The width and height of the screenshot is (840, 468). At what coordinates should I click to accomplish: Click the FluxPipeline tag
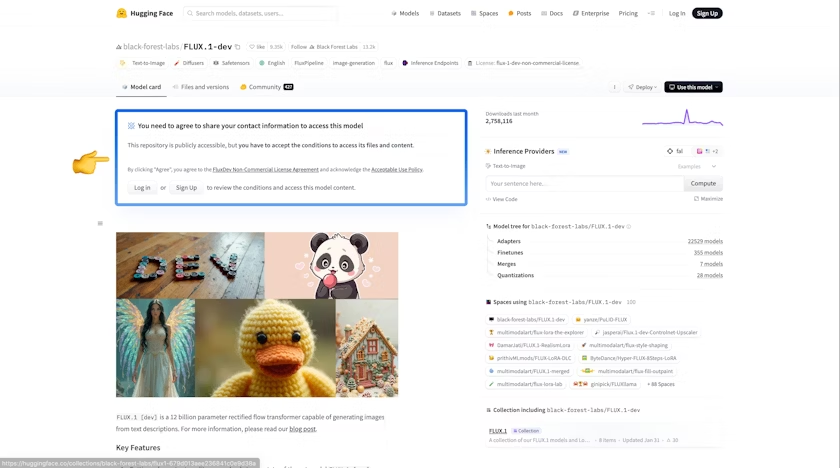pyautogui.click(x=309, y=63)
